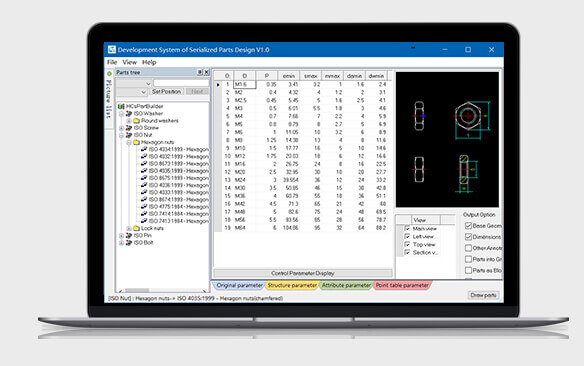Collapse the Hexagon nuts folder

click(129, 142)
